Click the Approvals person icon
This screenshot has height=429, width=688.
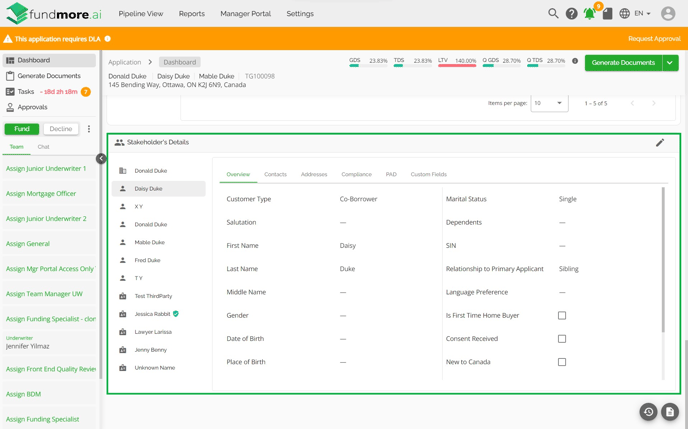pos(10,107)
